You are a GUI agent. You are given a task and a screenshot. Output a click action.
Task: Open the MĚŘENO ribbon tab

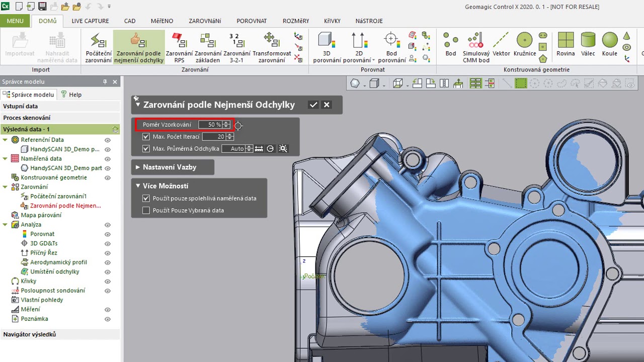tap(162, 21)
